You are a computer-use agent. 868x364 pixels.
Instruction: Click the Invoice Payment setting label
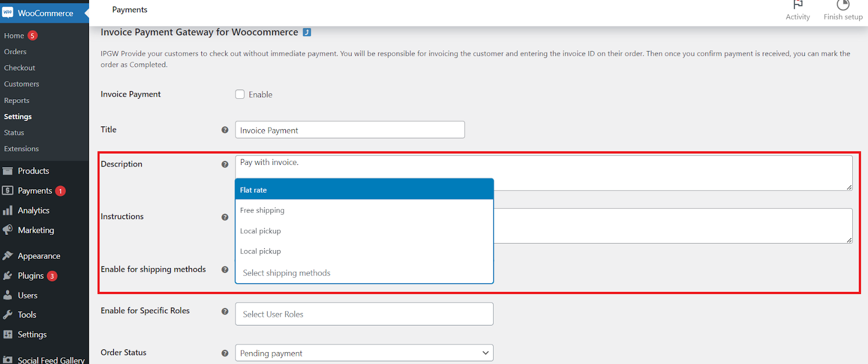click(131, 94)
